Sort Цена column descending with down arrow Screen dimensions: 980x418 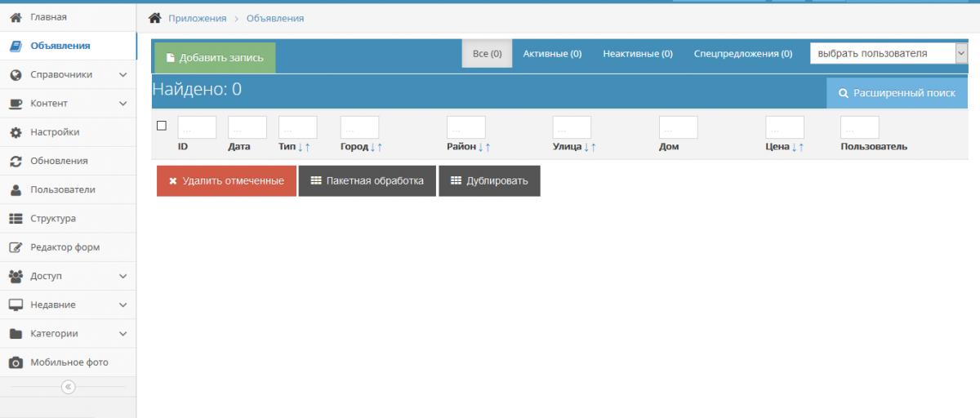tap(794, 147)
